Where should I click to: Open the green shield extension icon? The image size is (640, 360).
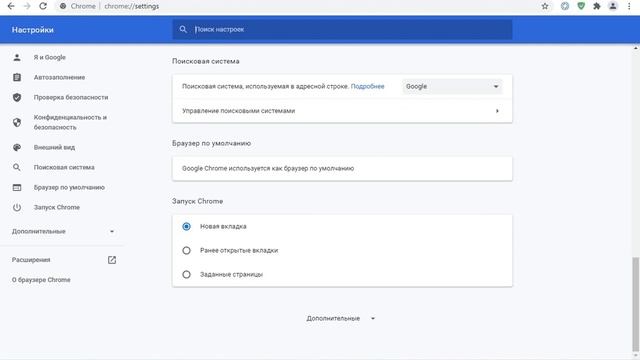point(581,6)
